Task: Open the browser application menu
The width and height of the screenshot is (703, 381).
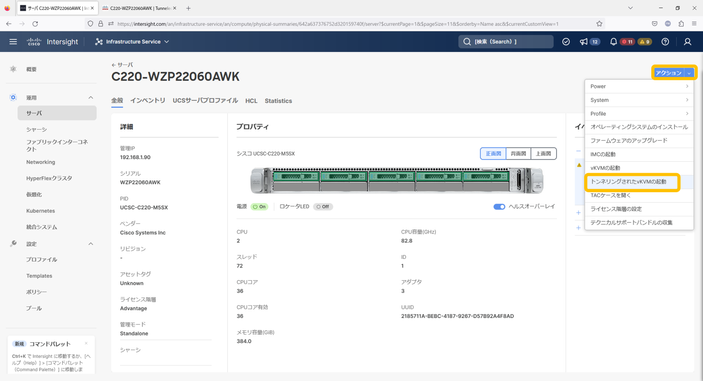Action: tap(694, 24)
